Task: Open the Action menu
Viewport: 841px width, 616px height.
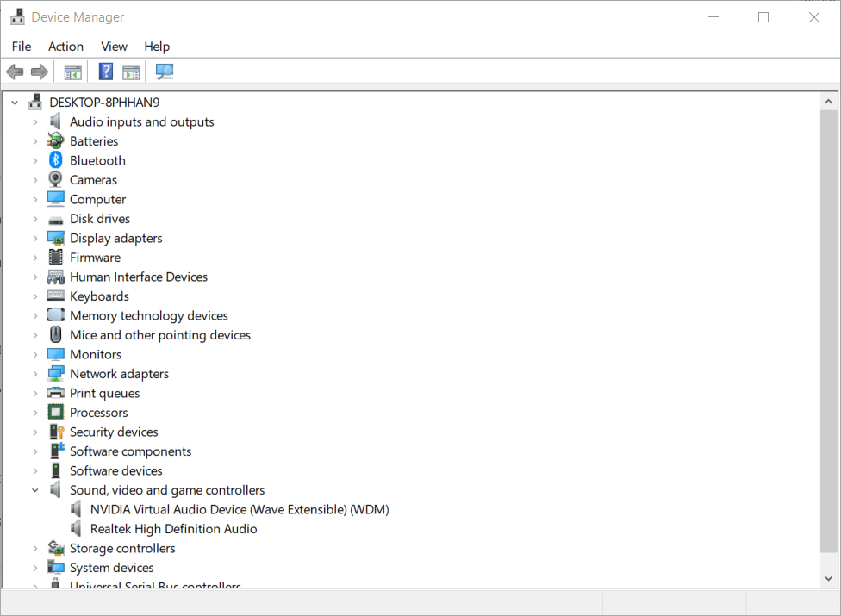Action: click(x=65, y=47)
